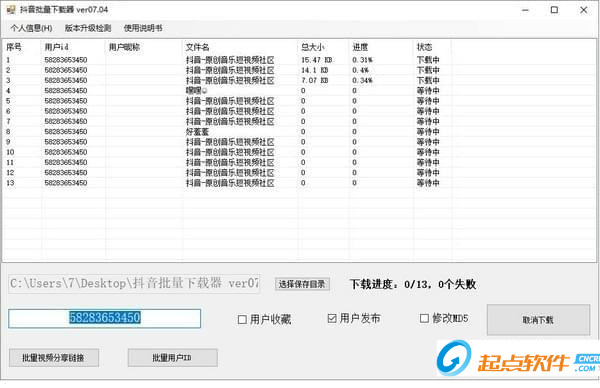Click the 选择保存目录 button
This screenshot has width=600, height=388.
(302, 284)
